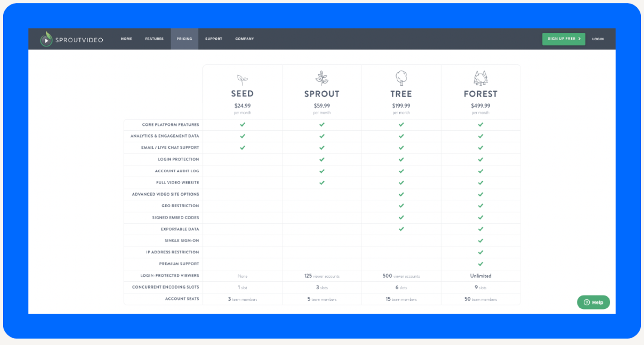Image resolution: width=644 pixels, height=345 pixels.
Task: Click Seed checkmark for Email / Live Chat Support
Action: (x=242, y=148)
